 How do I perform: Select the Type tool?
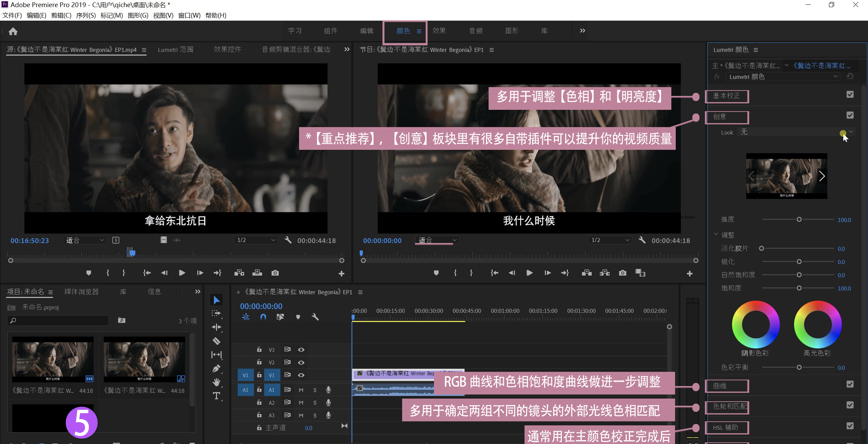216,396
